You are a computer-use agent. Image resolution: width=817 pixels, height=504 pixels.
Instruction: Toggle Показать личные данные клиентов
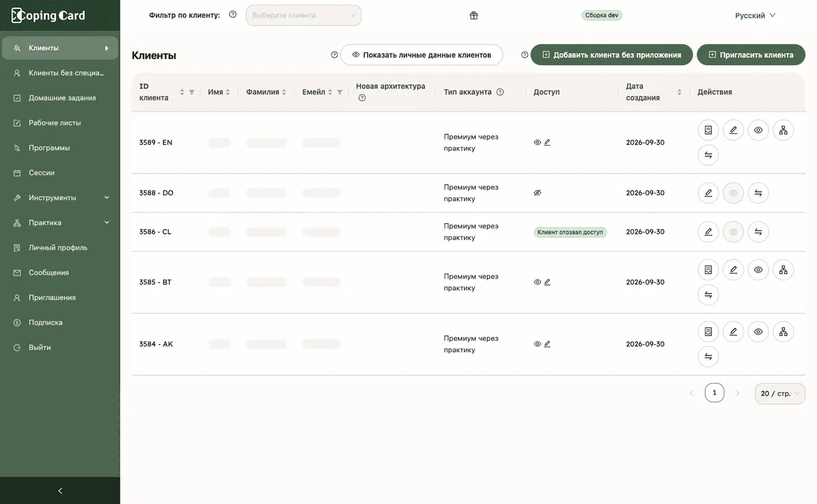tap(421, 55)
